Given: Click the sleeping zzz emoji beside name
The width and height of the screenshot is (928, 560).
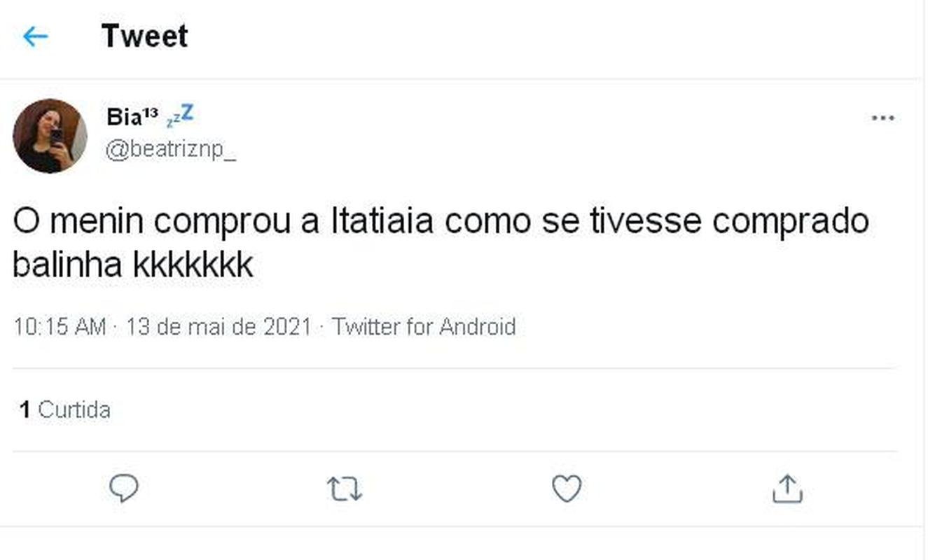Looking at the screenshot, I should [x=180, y=116].
